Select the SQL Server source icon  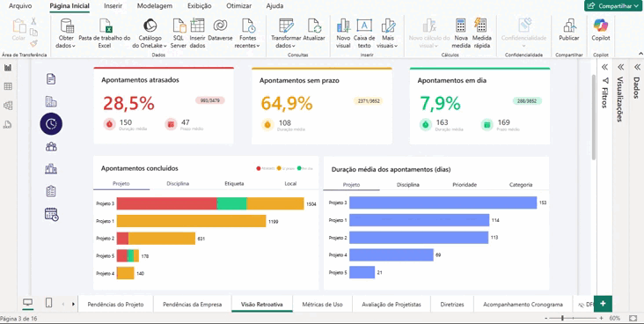(x=179, y=26)
